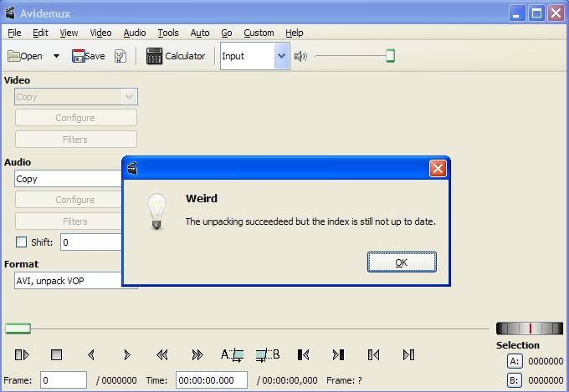Click Video Filters button
The height and width of the screenshot is (392, 569).
76,140
